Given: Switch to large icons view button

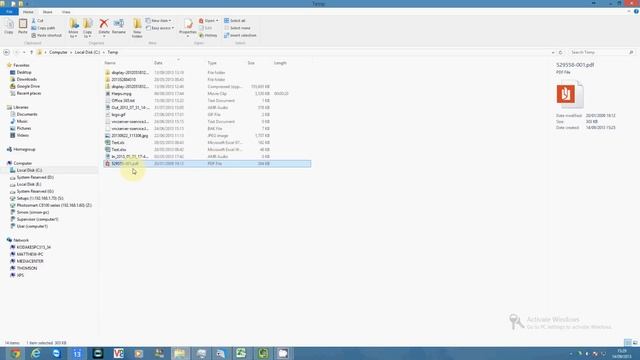Looking at the screenshot, I should [x=635, y=343].
